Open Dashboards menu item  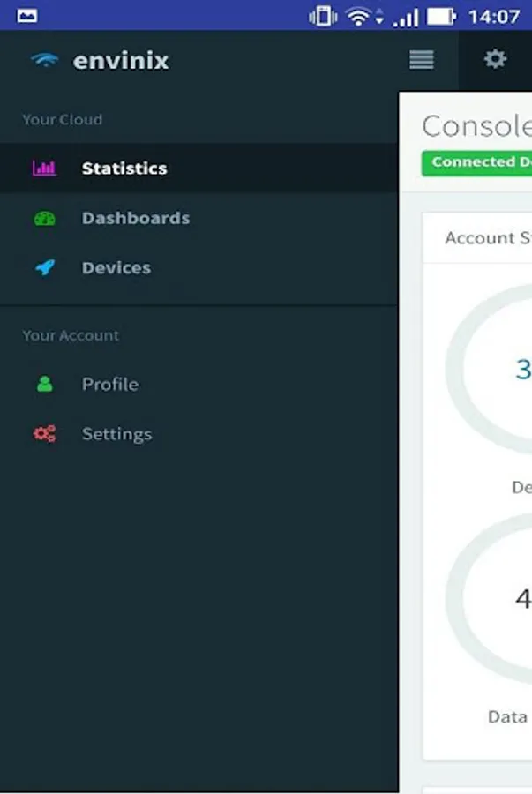coord(135,219)
